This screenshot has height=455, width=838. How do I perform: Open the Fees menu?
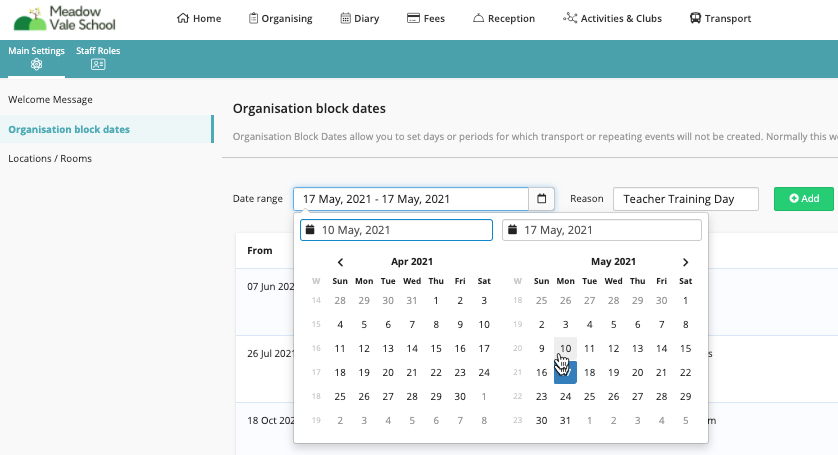(425, 18)
